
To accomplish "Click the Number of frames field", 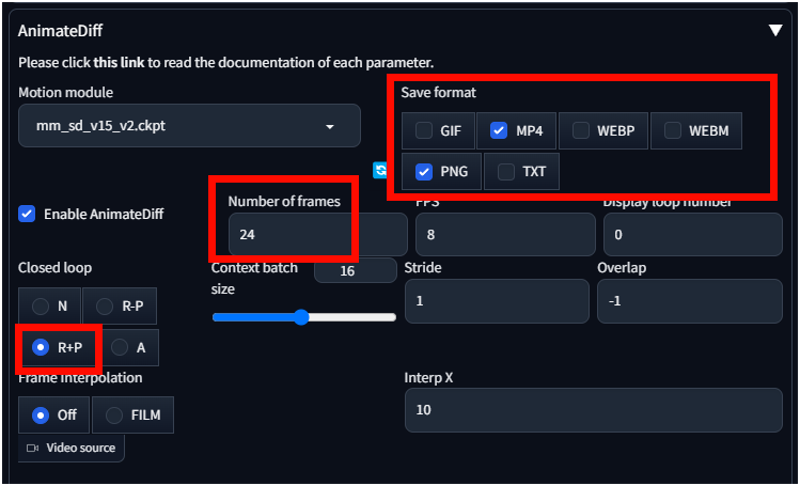I will [x=318, y=235].
